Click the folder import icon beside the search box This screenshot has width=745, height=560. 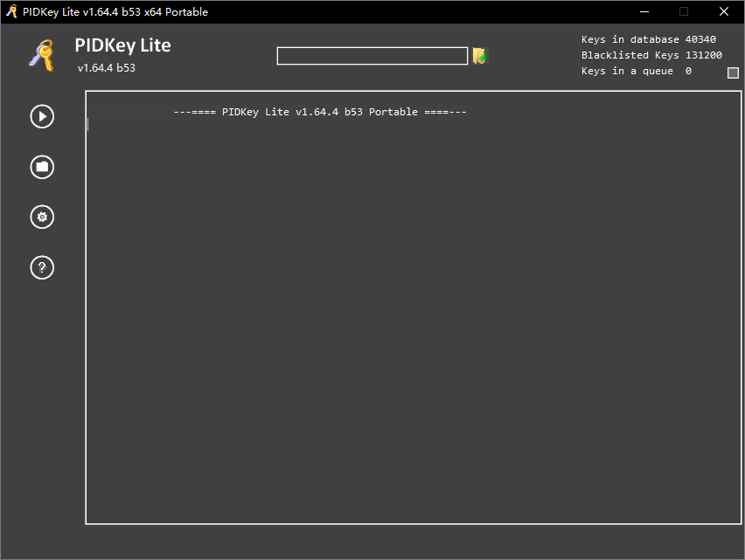click(479, 55)
